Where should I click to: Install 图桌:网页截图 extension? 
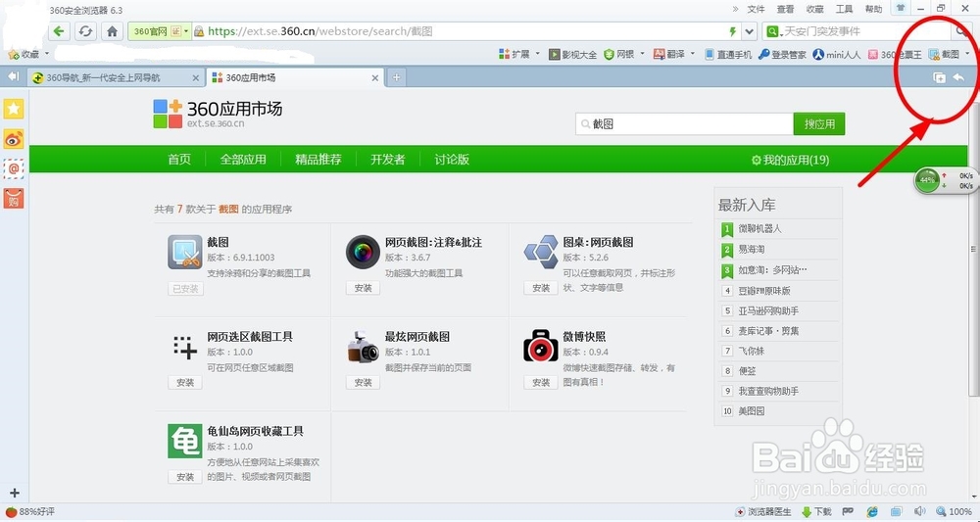pos(541,288)
